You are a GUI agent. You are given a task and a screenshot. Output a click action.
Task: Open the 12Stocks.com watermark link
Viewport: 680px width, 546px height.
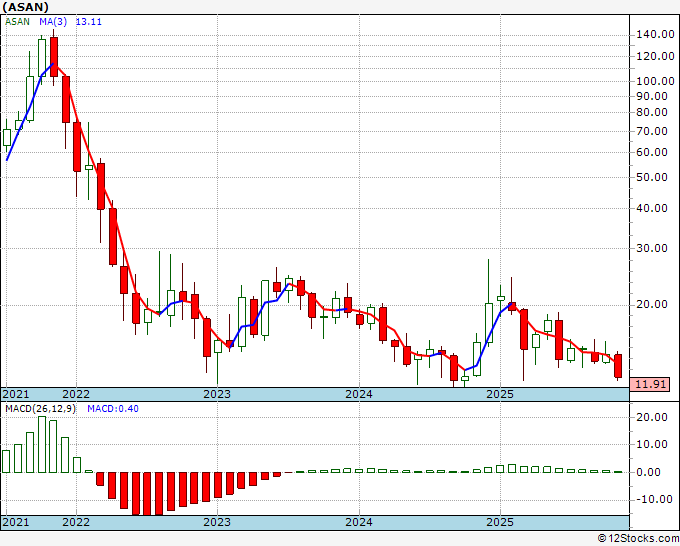(640, 538)
